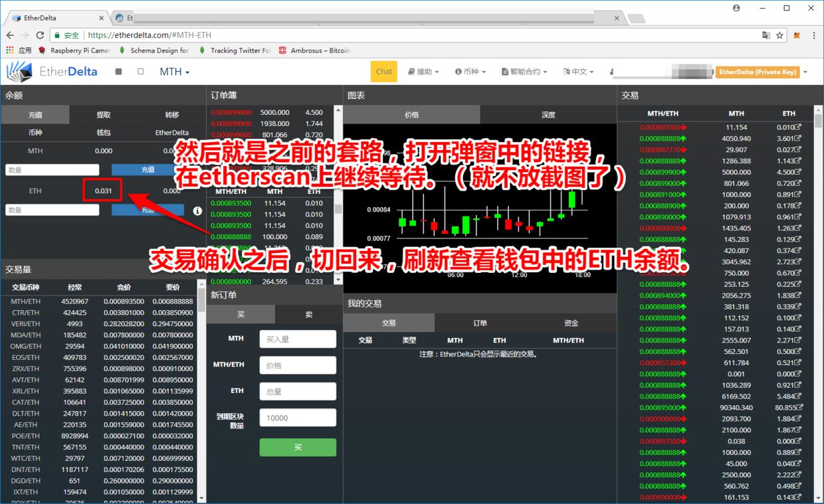
Task: Open the 中文 language dropdown
Action: pos(578,72)
